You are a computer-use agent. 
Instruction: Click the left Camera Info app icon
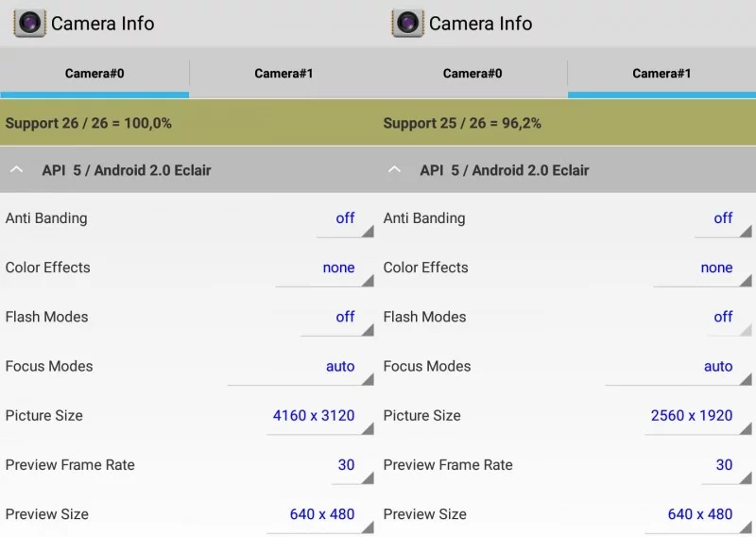pyautogui.click(x=29, y=23)
